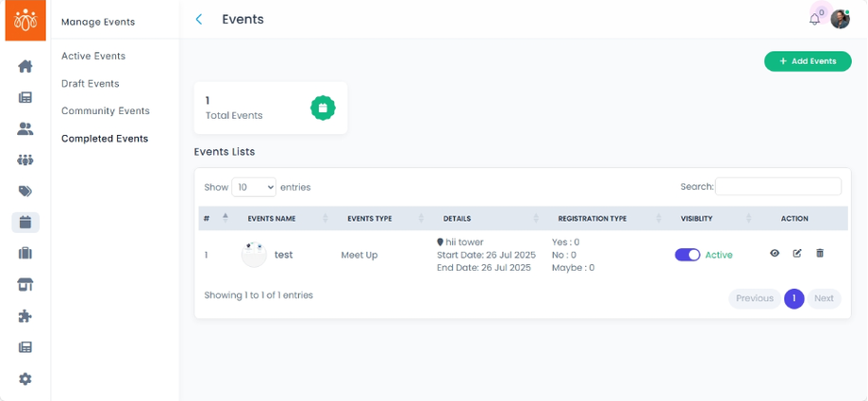
Task: Open the tags icon in sidebar
Action: coord(25,192)
